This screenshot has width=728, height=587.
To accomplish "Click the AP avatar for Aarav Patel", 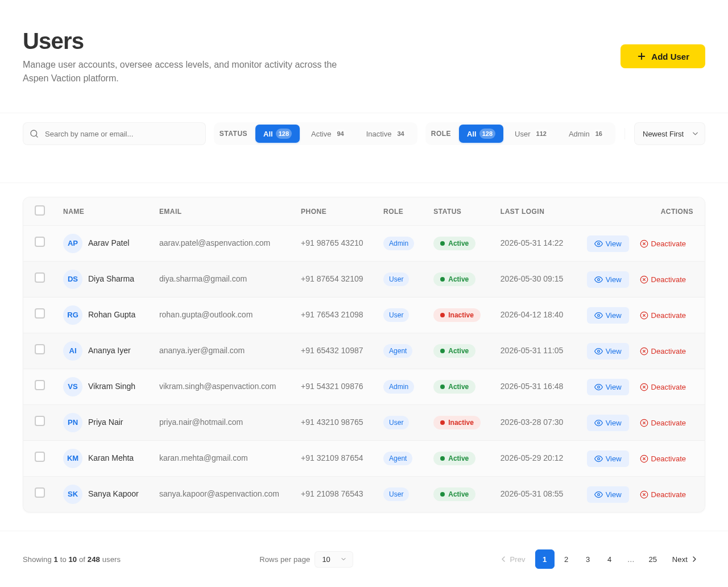I will point(73,243).
